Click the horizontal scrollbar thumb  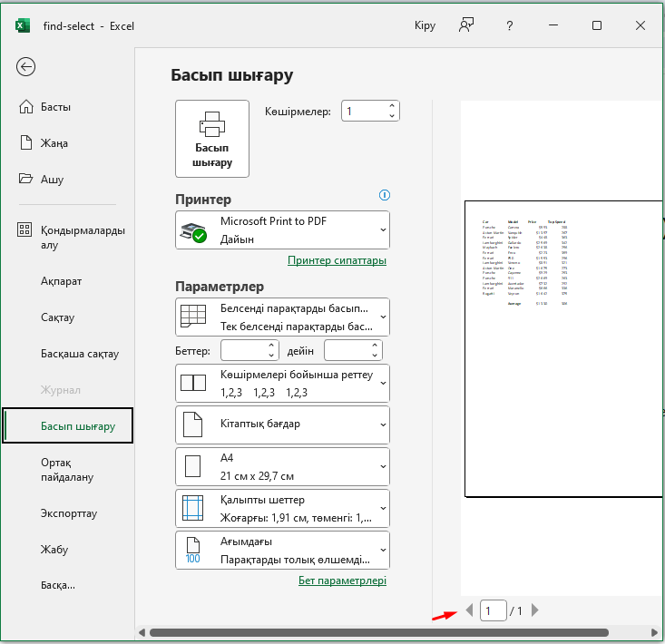click(379, 632)
